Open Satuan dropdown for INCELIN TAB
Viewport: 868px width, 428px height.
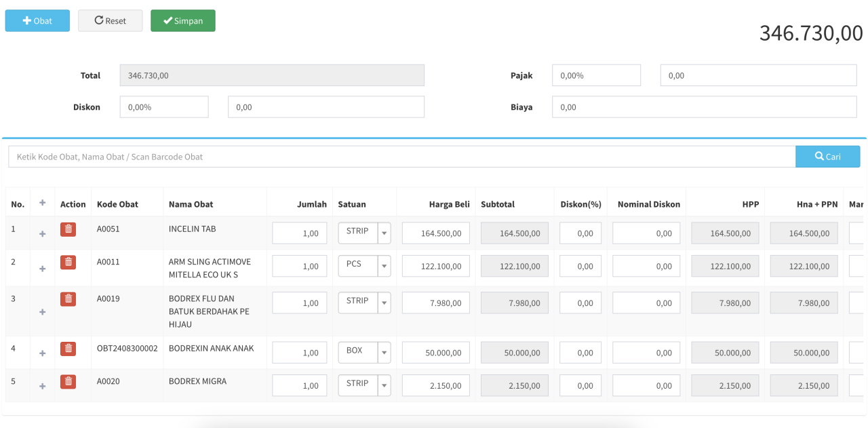(x=384, y=233)
